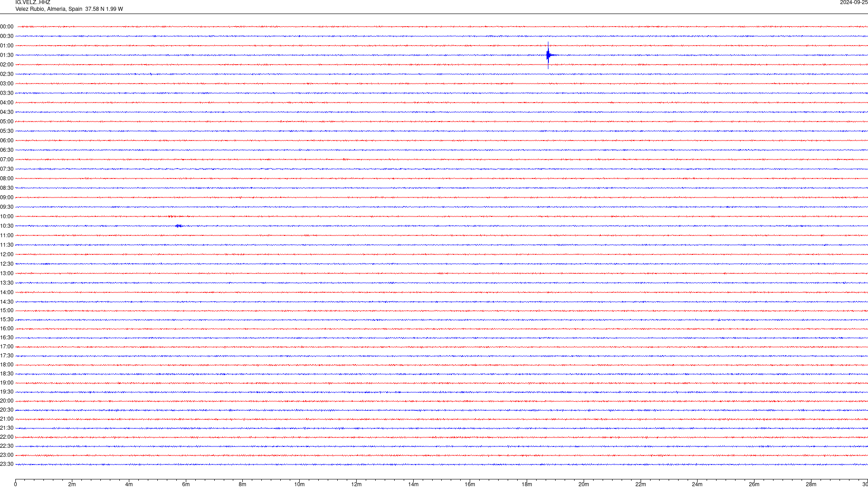Click the 09:00 row time label

(7, 197)
